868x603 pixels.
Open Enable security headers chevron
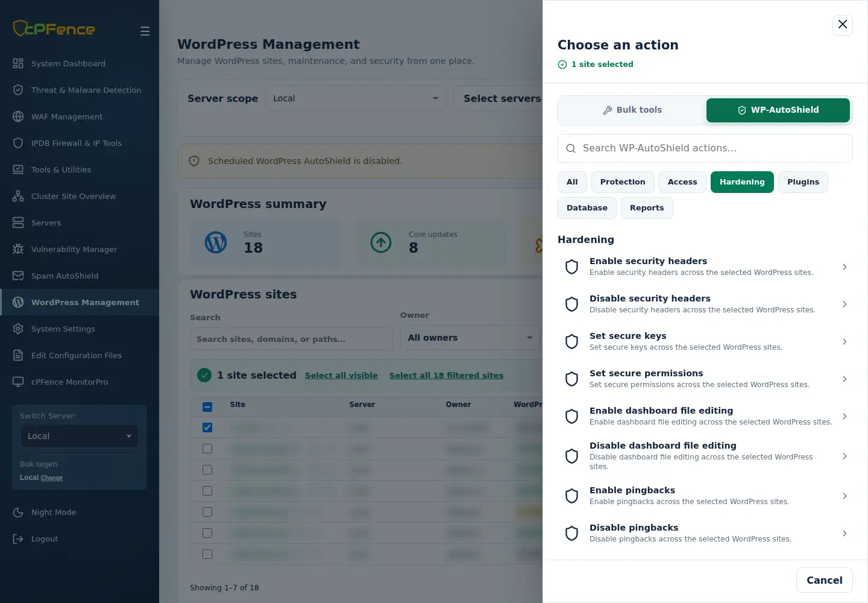[844, 267]
